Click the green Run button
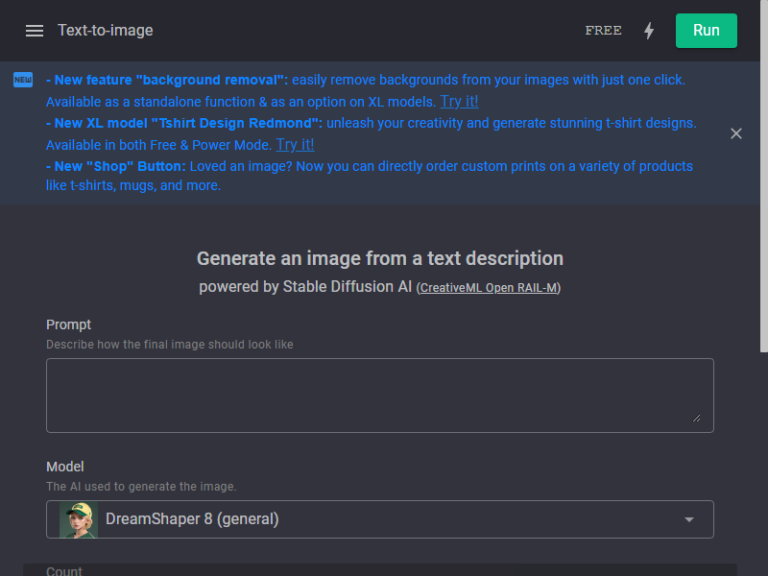 (706, 31)
